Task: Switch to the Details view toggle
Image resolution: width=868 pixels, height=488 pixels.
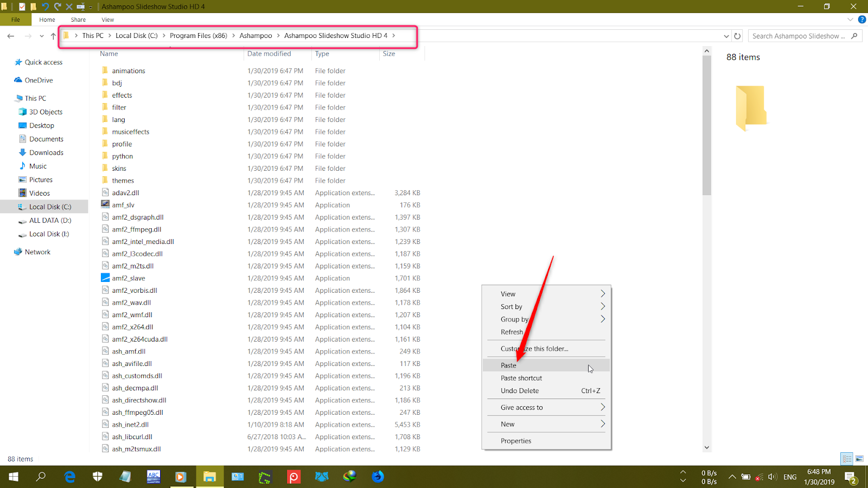Action: point(847,459)
